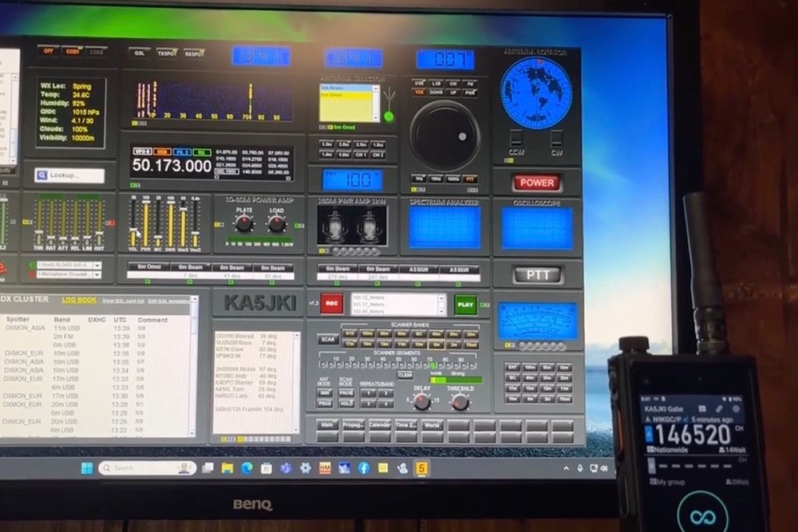The image size is (798, 532).
Task: Rotate the antenna rotator with the CCW control
Action: coord(515,137)
